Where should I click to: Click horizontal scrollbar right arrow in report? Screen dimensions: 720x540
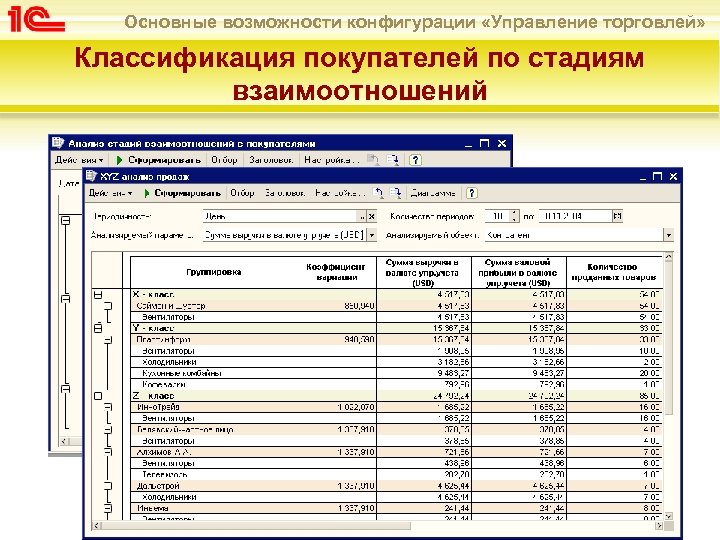pos(659,525)
